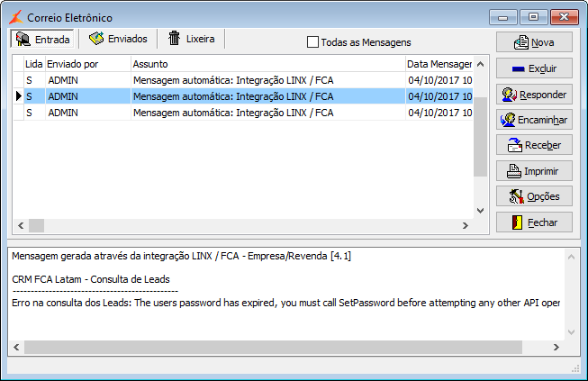Select the third Integração LINX / FCA message

point(232,113)
